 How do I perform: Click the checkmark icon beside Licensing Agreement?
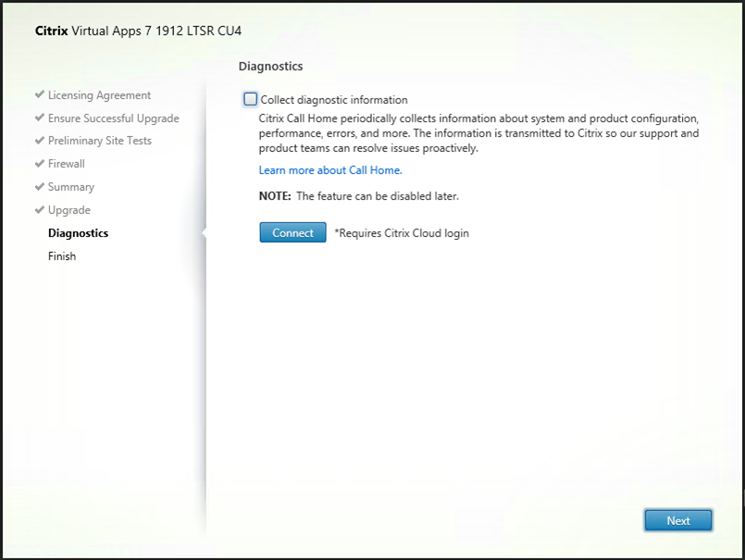40,94
